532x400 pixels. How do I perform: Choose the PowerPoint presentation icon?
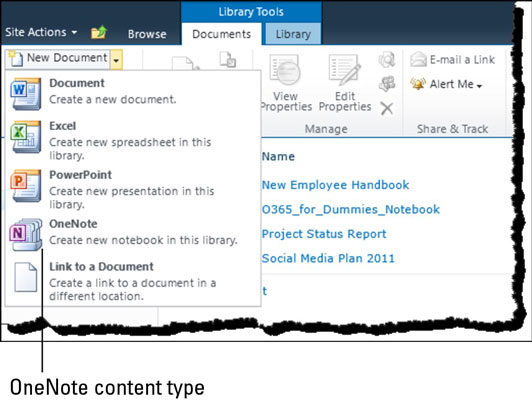[26, 186]
